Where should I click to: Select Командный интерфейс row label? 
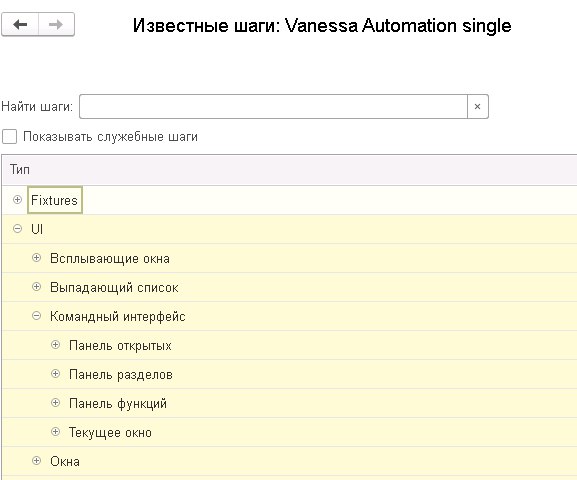[x=118, y=317]
